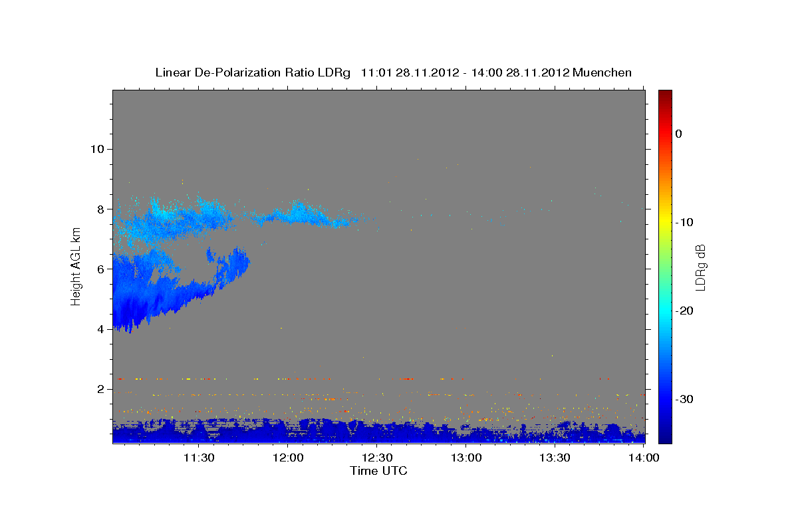This screenshot has height=532, width=798.
Task: Select the 'Muenchen' location text in title
Action: (x=602, y=72)
